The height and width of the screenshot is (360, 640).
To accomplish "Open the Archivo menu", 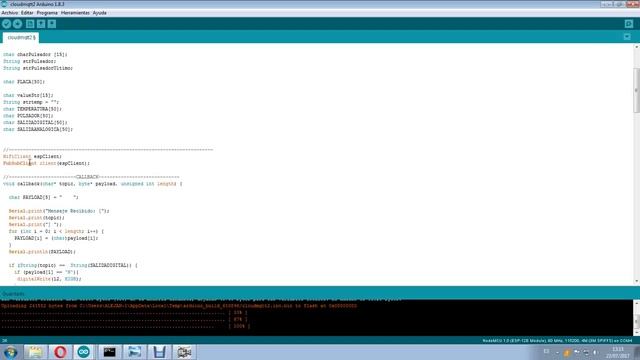I will click(10, 13).
